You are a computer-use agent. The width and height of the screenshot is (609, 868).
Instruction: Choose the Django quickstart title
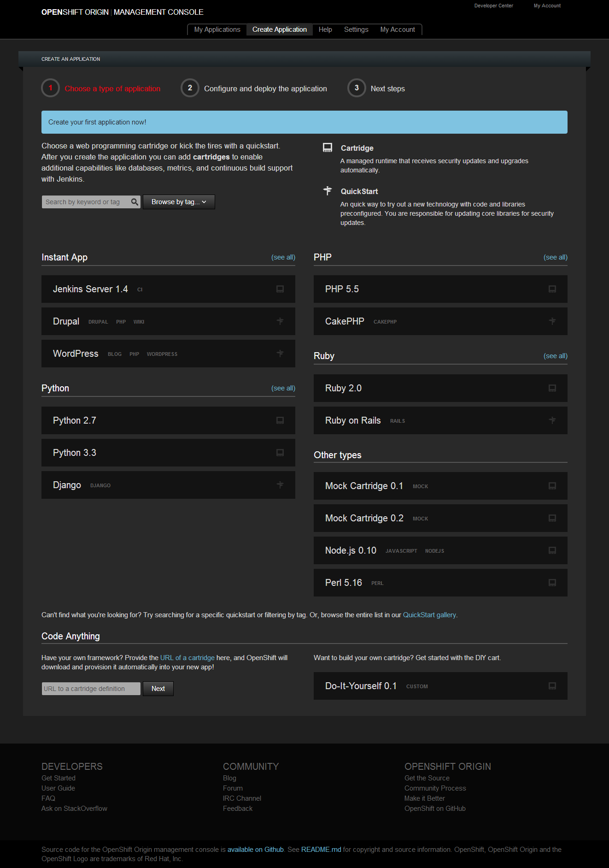point(67,485)
